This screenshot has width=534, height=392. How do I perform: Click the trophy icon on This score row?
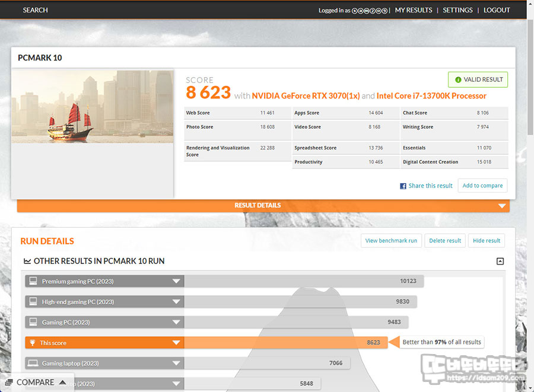(x=33, y=343)
